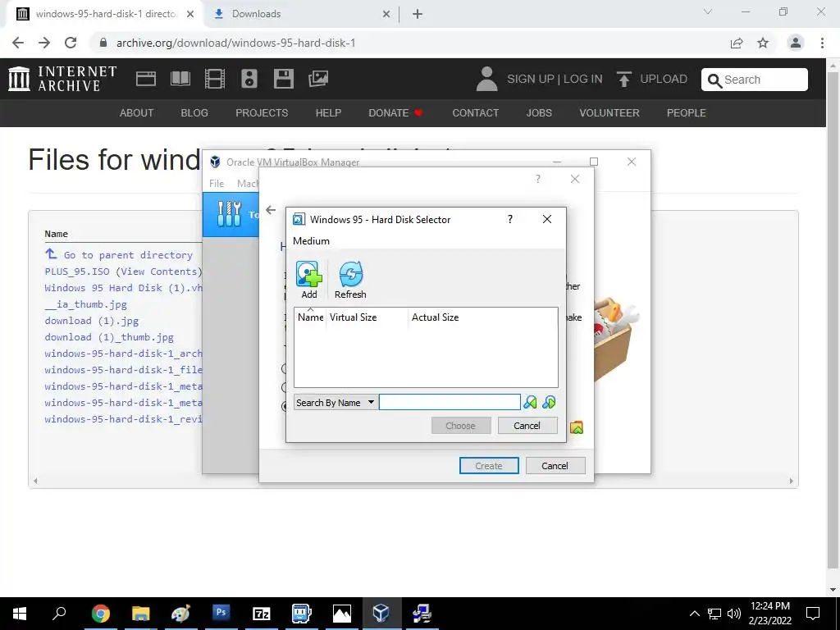Open the Medium menu
The height and width of the screenshot is (630, 840).
(311, 241)
